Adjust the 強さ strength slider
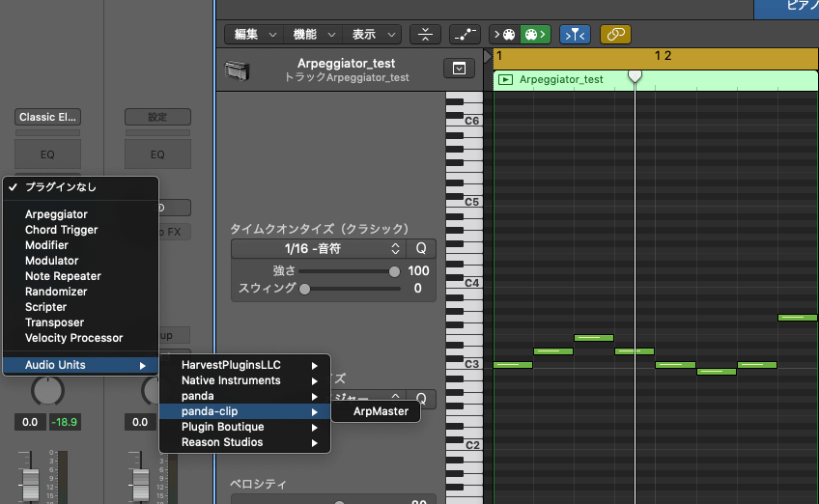 coord(394,271)
